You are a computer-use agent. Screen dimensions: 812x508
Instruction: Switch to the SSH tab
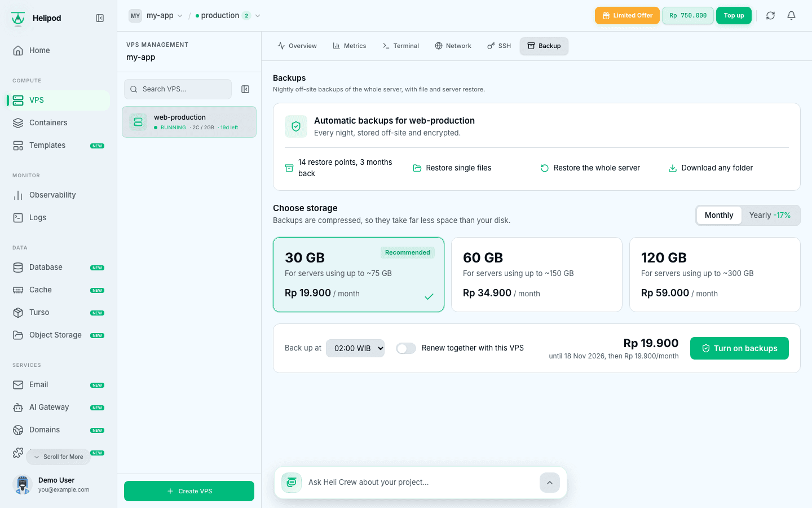tap(499, 46)
